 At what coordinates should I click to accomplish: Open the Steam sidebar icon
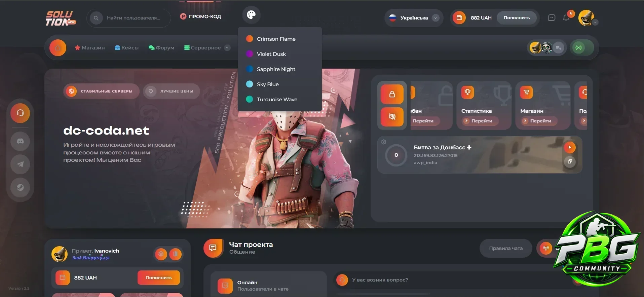tap(20, 187)
